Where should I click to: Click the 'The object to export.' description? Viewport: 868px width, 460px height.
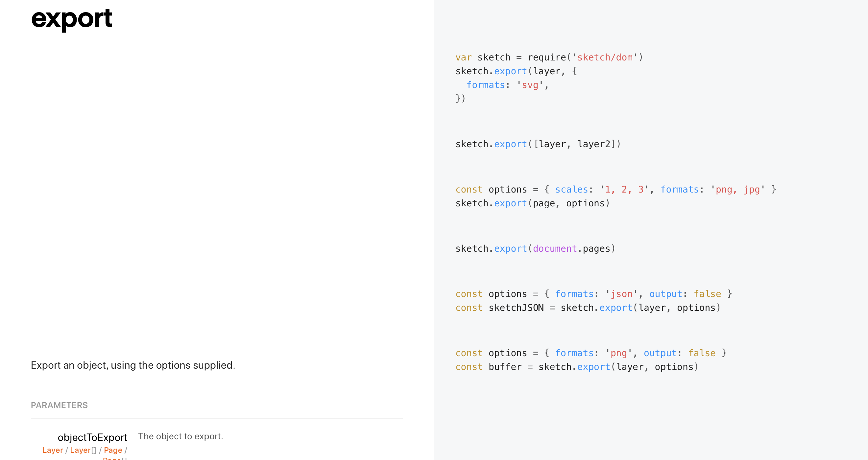(x=181, y=436)
